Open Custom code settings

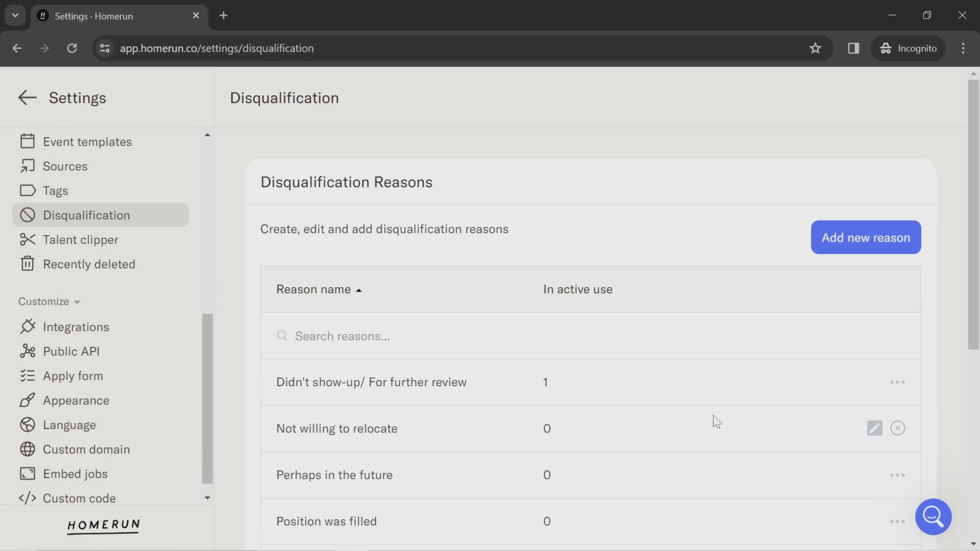point(79,498)
